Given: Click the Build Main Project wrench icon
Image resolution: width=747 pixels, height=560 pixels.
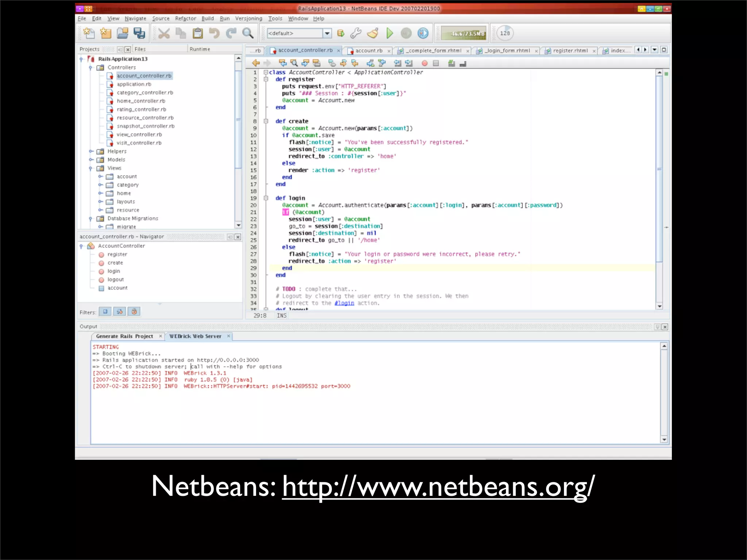Looking at the screenshot, I should [x=356, y=33].
